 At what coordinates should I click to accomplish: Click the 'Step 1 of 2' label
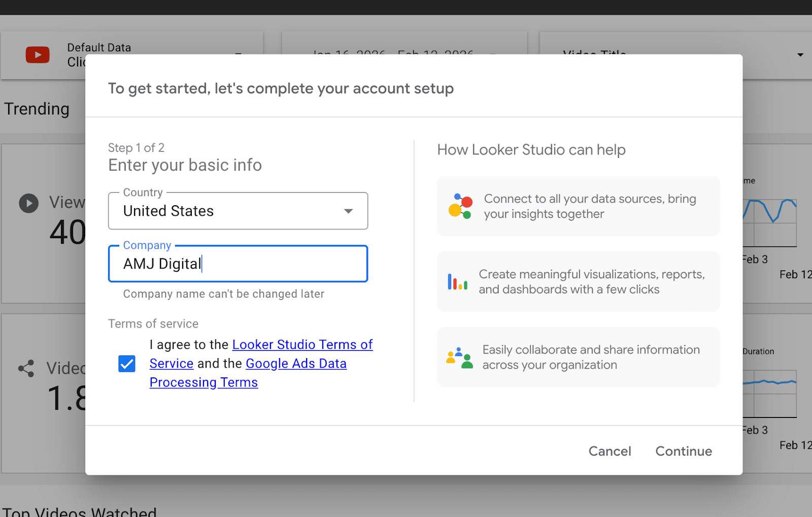pyautogui.click(x=136, y=148)
